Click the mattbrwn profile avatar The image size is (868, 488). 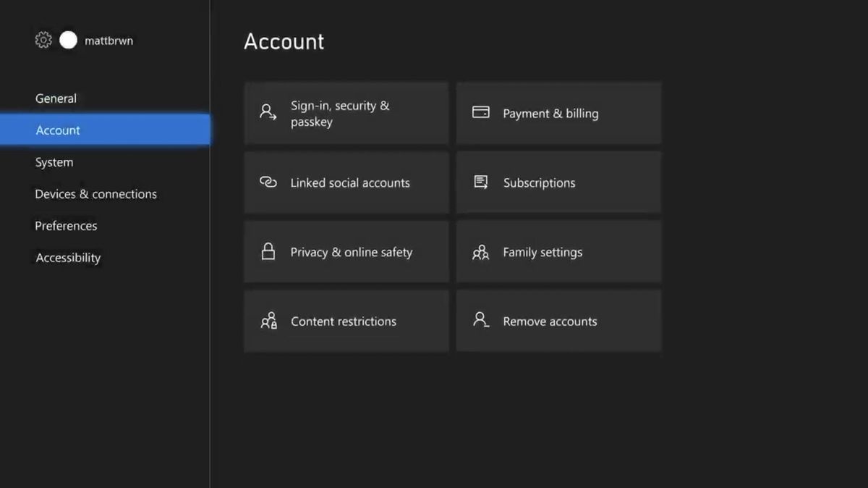pyautogui.click(x=68, y=40)
